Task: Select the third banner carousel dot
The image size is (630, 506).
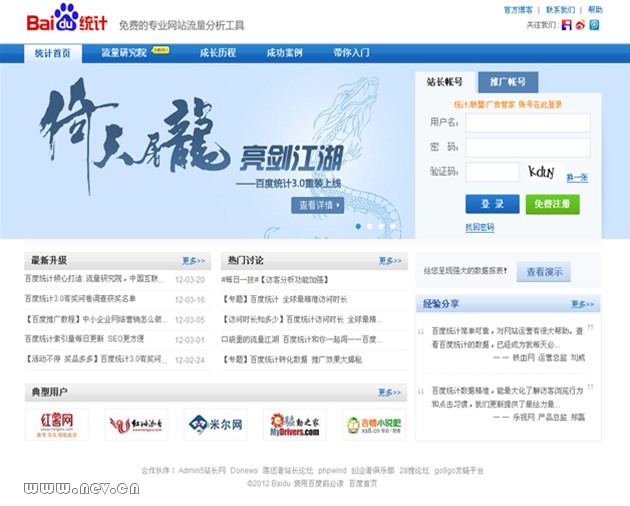Action: pos(381,227)
